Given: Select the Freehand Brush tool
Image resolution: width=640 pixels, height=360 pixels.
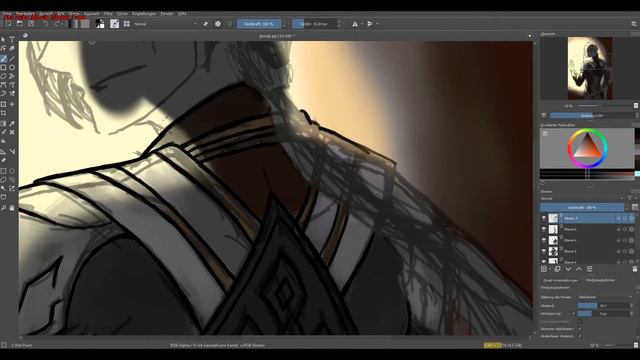Looking at the screenshot, I should (x=3, y=58).
